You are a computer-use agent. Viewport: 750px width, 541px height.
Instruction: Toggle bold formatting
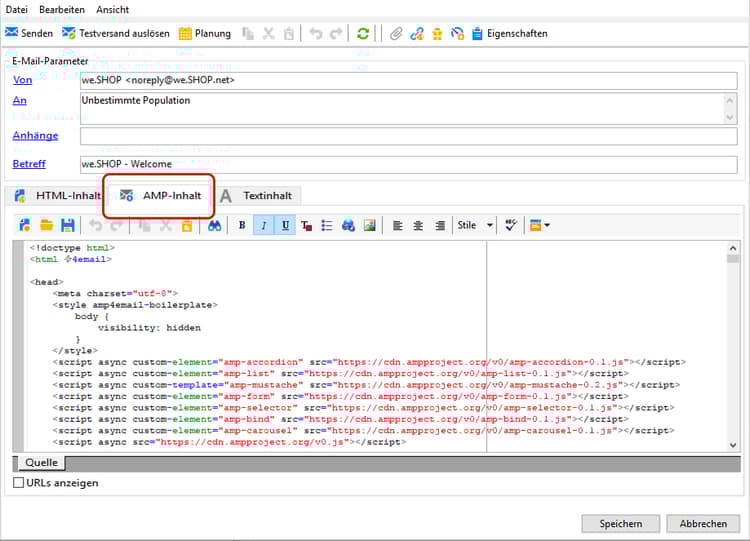(x=242, y=225)
